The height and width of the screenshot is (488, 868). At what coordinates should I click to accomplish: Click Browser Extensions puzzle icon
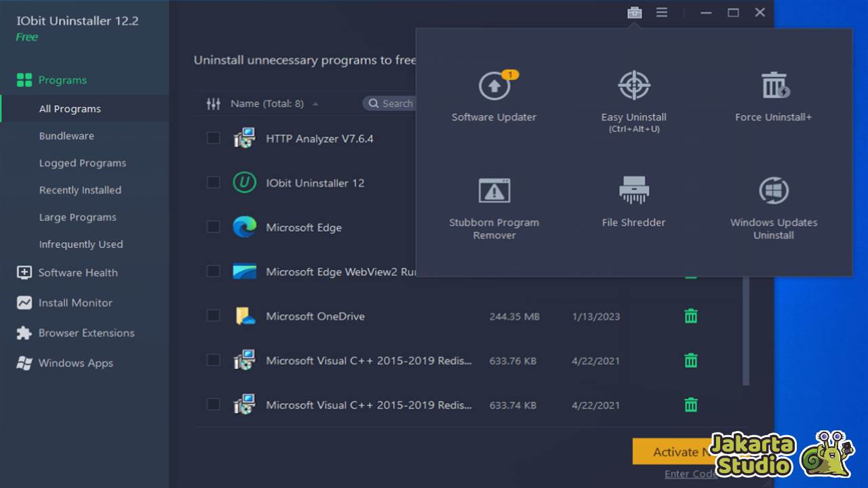[x=24, y=333]
